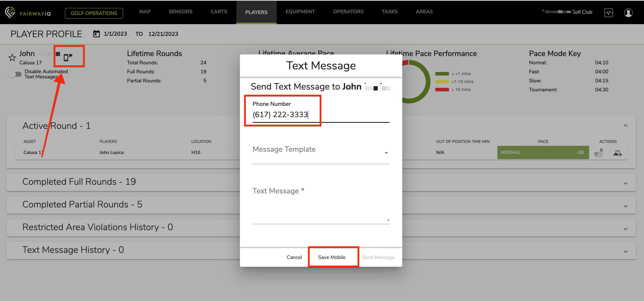Click the Phone Number input field
Image resolution: width=644 pixels, height=301 pixels.
(x=321, y=115)
